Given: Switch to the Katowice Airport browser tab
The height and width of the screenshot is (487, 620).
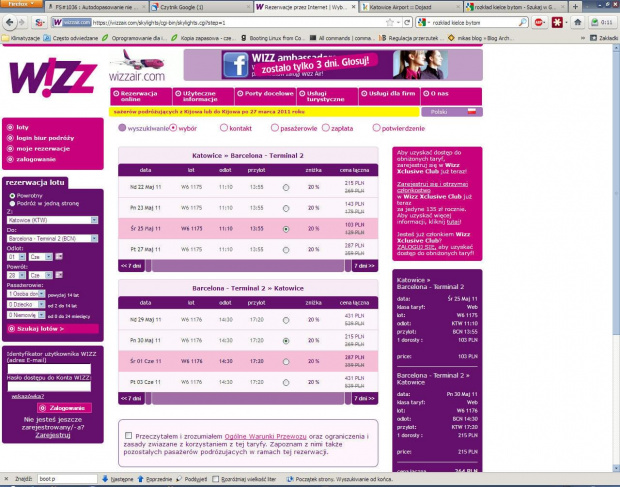Looking at the screenshot, I should (x=410, y=7).
